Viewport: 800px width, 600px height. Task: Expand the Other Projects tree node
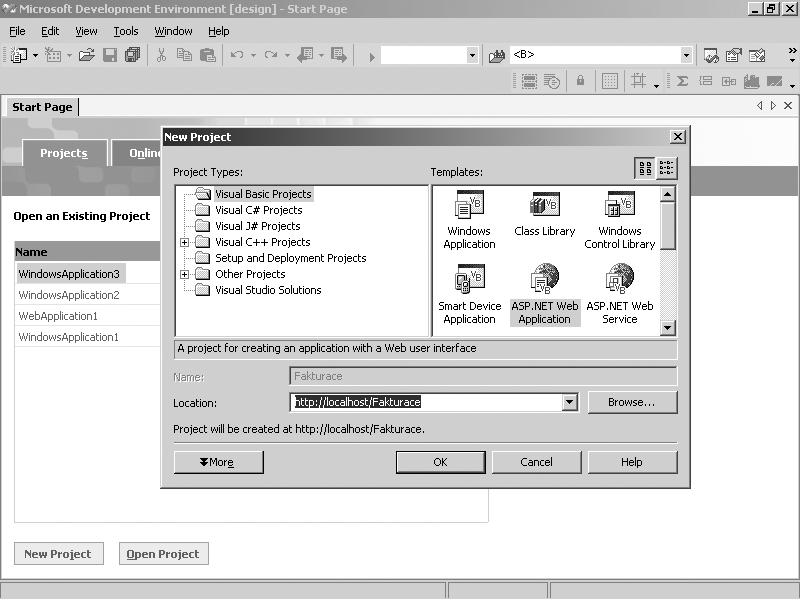click(185, 274)
